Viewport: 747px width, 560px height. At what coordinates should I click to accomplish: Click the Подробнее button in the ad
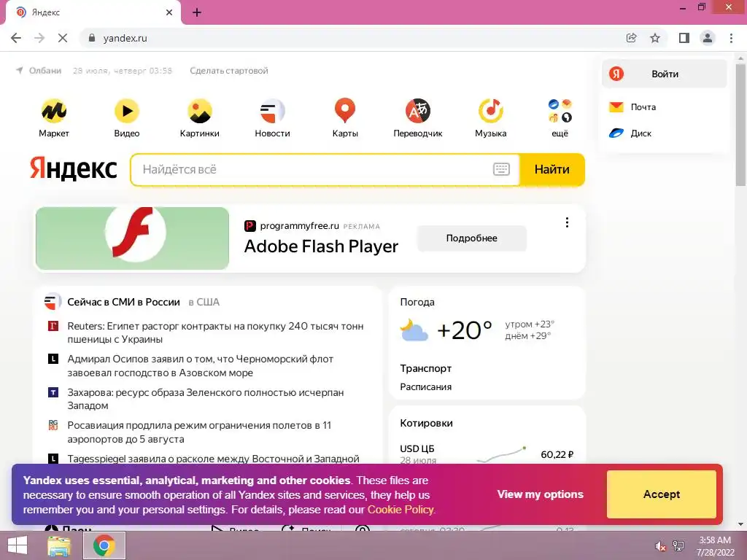coord(472,238)
